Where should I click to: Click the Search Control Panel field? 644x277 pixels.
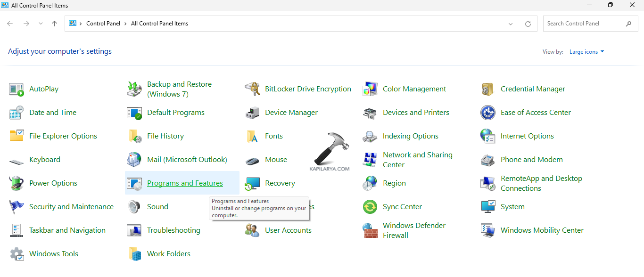[x=584, y=24]
